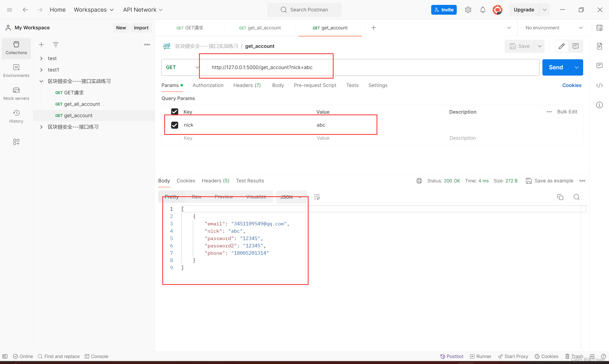Click the network globe icon near status
This screenshot has height=364, width=609.
click(x=419, y=181)
